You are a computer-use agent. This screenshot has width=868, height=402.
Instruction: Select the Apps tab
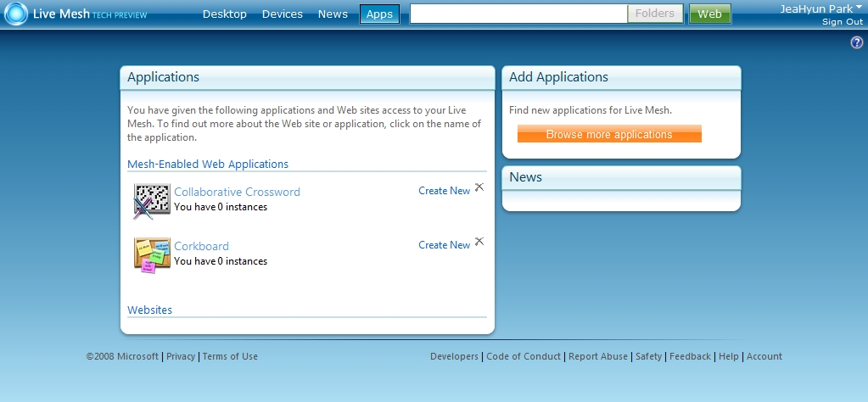click(x=380, y=14)
